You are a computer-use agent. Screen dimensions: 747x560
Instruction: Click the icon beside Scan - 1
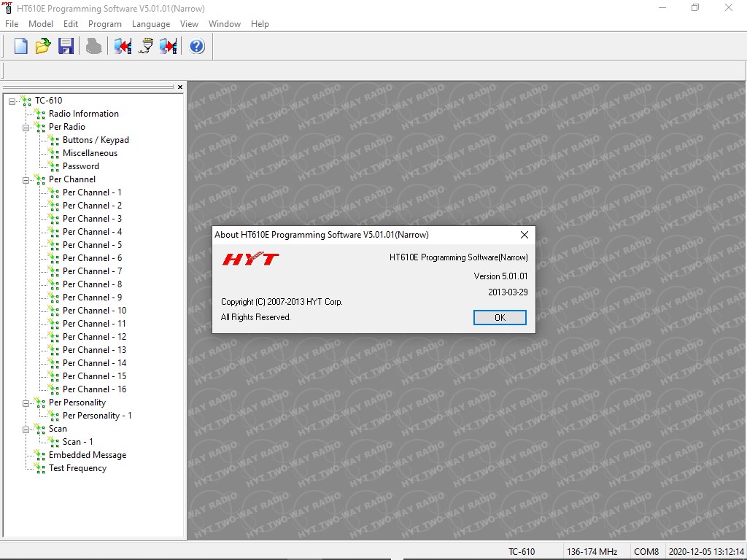click(x=54, y=442)
